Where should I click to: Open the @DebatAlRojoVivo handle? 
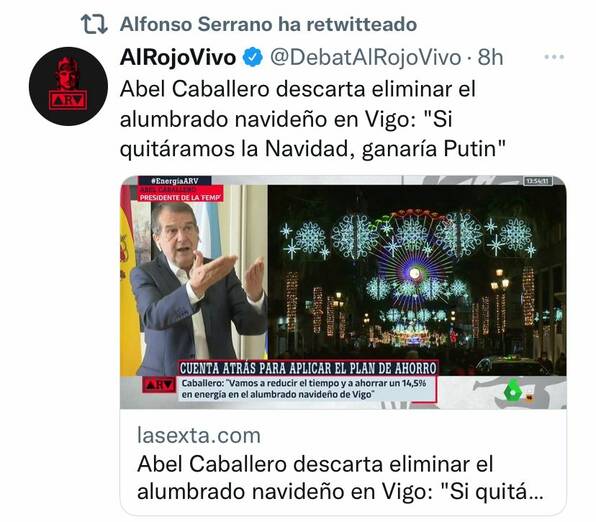[365, 58]
